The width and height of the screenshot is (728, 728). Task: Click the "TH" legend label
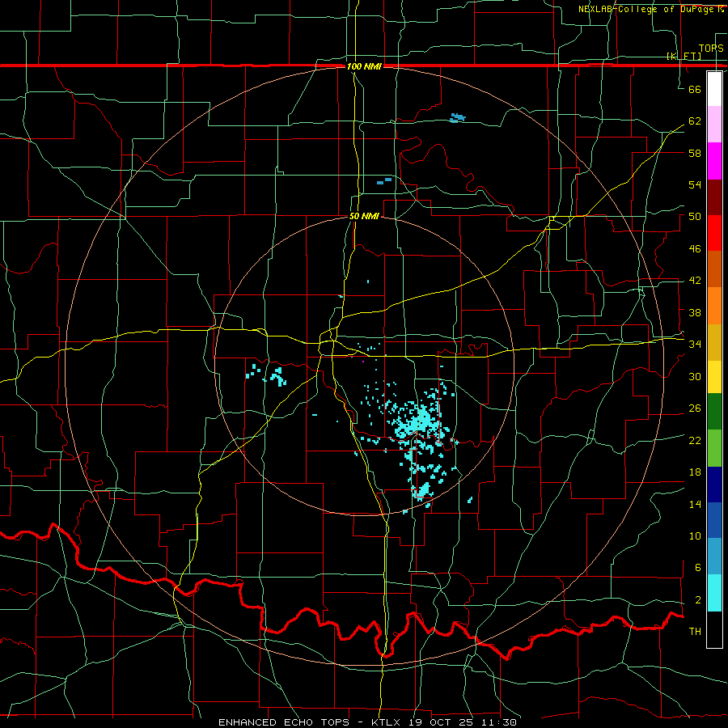point(695,632)
